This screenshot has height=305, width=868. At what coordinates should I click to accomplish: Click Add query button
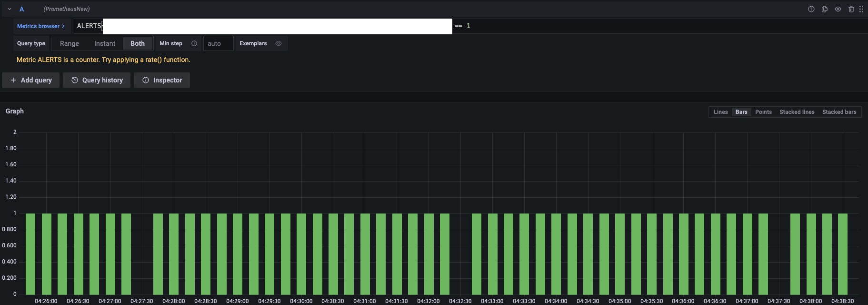click(31, 80)
